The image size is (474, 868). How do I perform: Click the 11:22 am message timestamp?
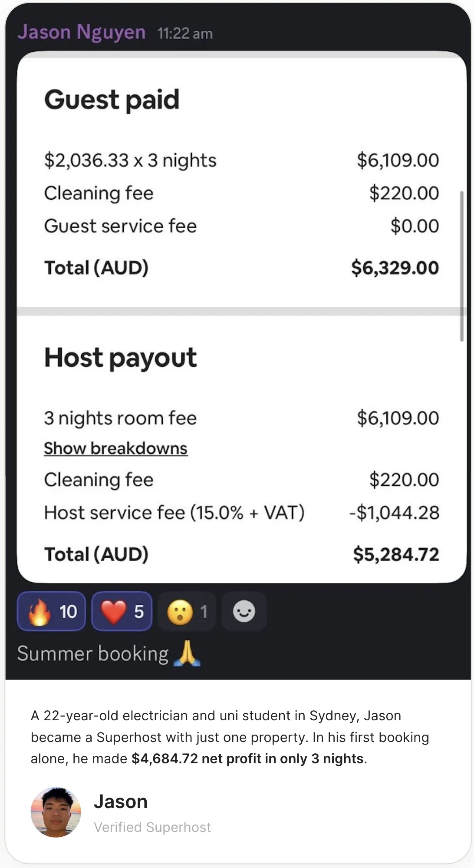coord(185,33)
